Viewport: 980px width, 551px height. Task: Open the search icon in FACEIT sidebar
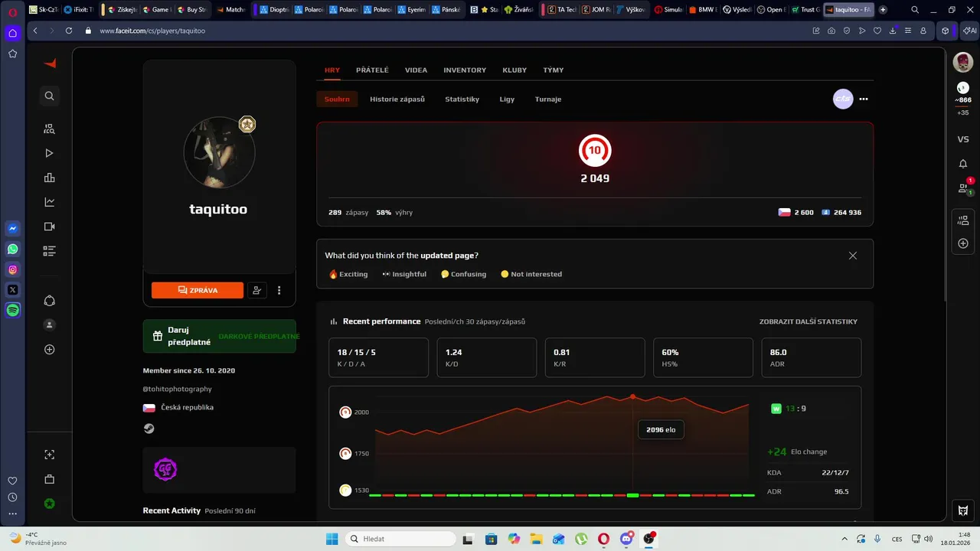click(50, 96)
